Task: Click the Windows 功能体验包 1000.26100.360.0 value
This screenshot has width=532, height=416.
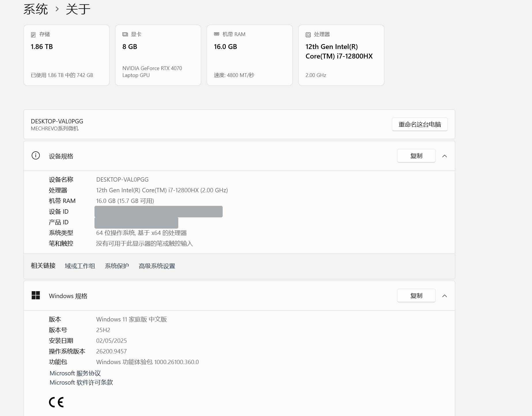Action: (x=147, y=362)
